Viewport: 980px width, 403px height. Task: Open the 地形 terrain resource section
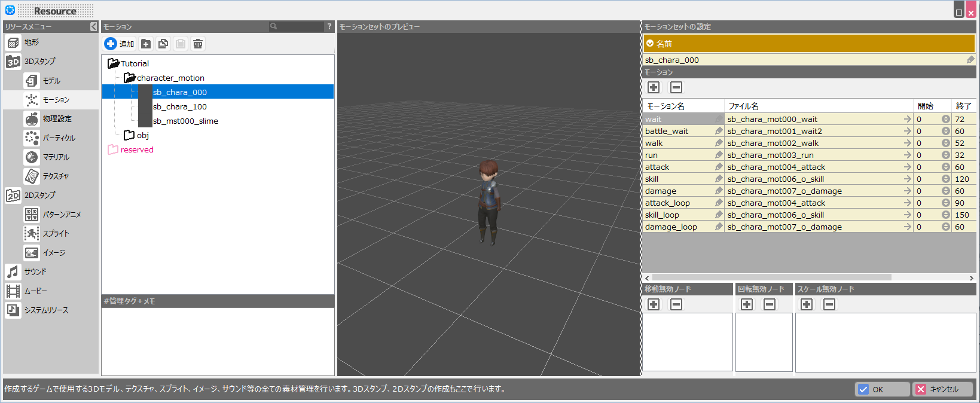click(31, 42)
